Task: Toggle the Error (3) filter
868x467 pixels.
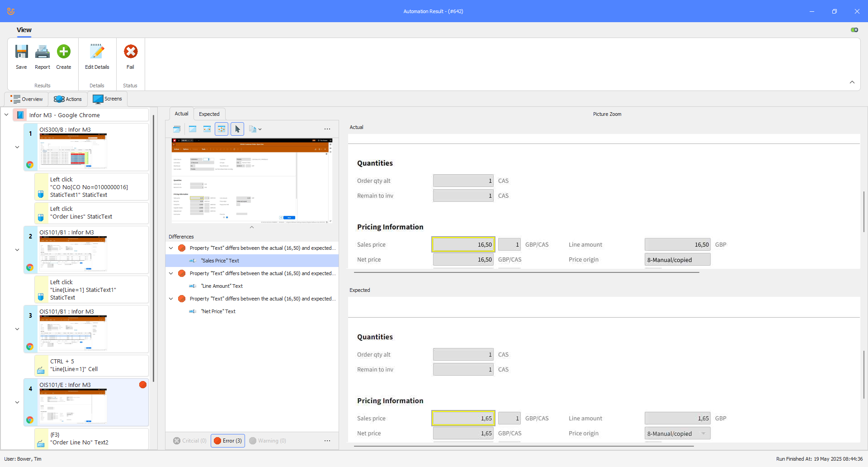Action: (228, 441)
